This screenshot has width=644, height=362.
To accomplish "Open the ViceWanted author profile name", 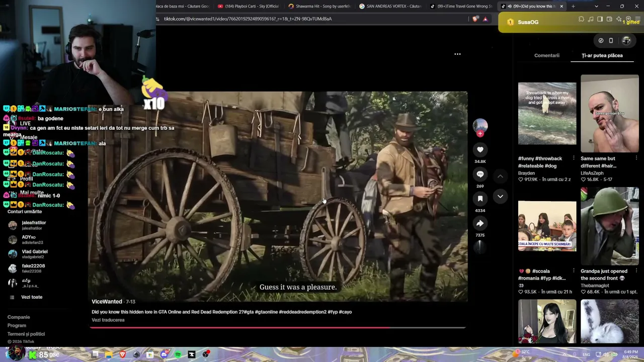I will tap(107, 302).
